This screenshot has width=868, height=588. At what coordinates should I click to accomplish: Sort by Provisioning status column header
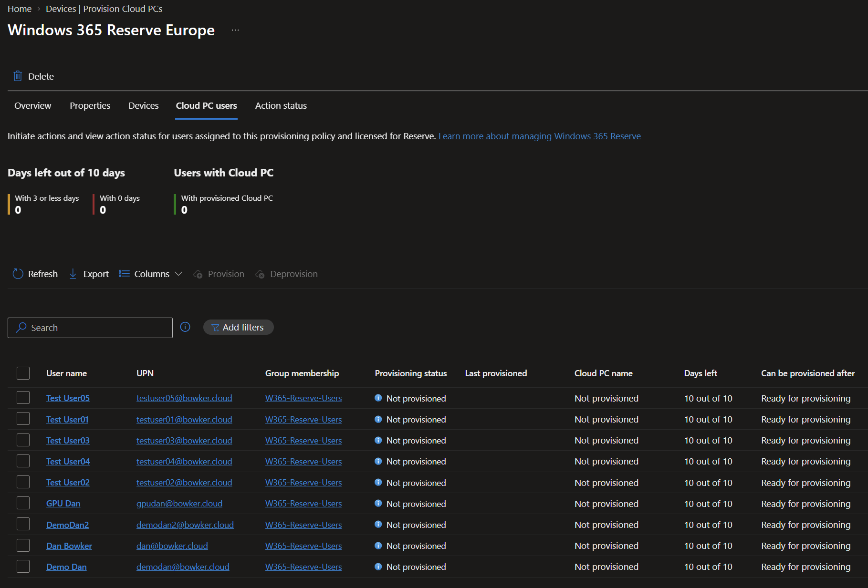click(x=410, y=373)
